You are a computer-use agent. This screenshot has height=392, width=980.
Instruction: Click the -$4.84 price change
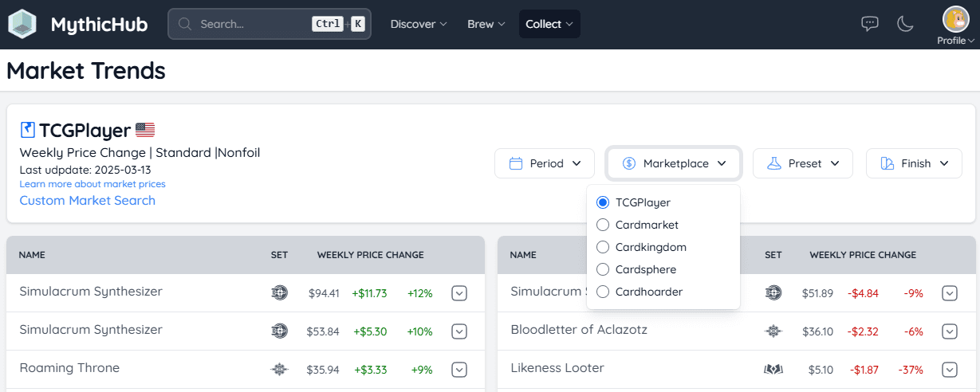click(x=863, y=293)
